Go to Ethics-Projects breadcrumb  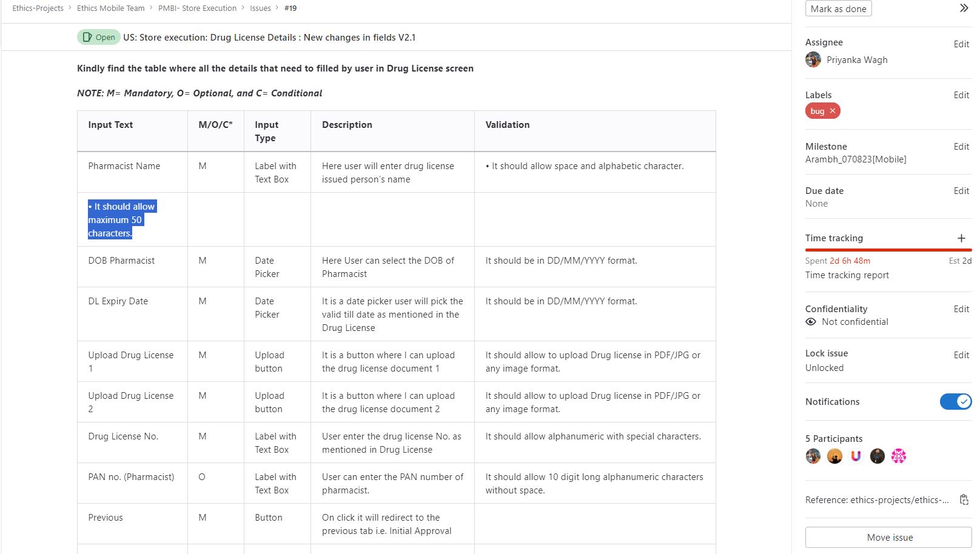click(38, 8)
